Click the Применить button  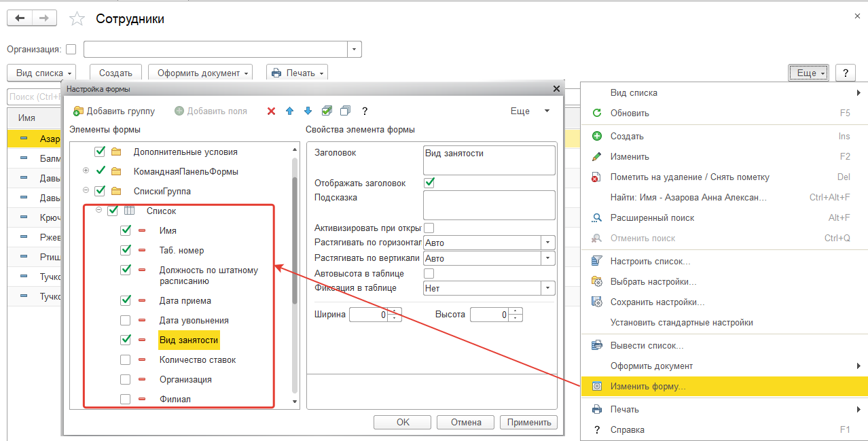pos(528,422)
